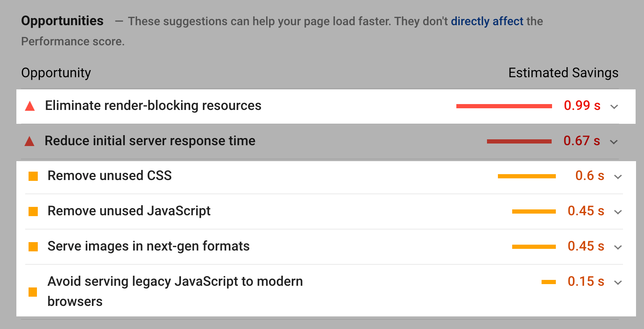Click the orange square icon beside Remove unused CSS
The height and width of the screenshot is (329, 644).
[x=33, y=176]
